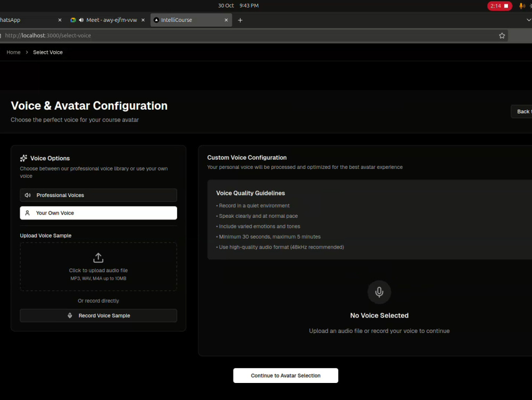This screenshot has height=400, width=532.
Task: Click the Meet tab audio speaker icon
Action: tap(81, 20)
